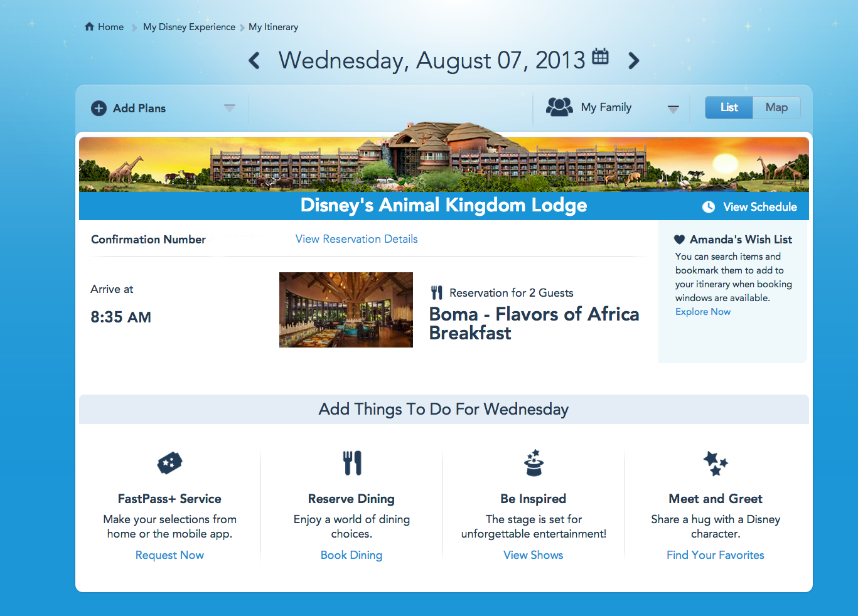Click the Add Plans plus icon
This screenshot has width=858, height=616.
coord(99,109)
